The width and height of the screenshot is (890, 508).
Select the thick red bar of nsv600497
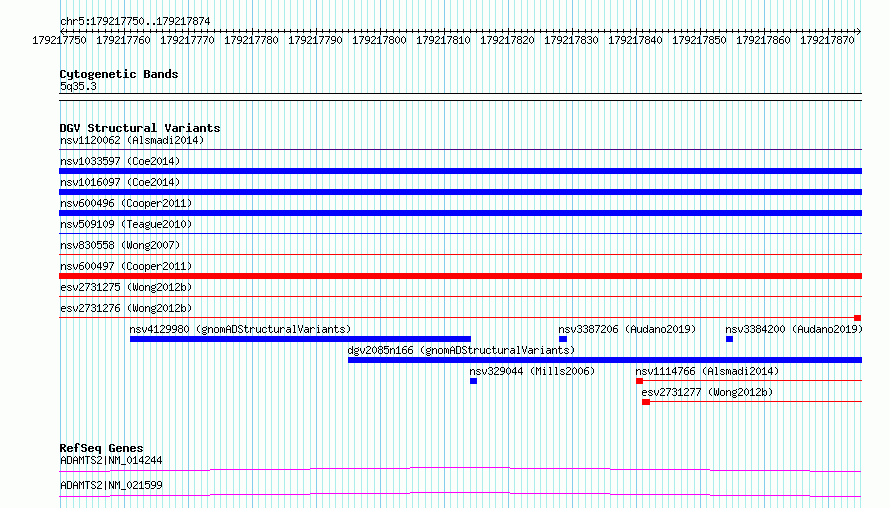[x=460, y=276]
